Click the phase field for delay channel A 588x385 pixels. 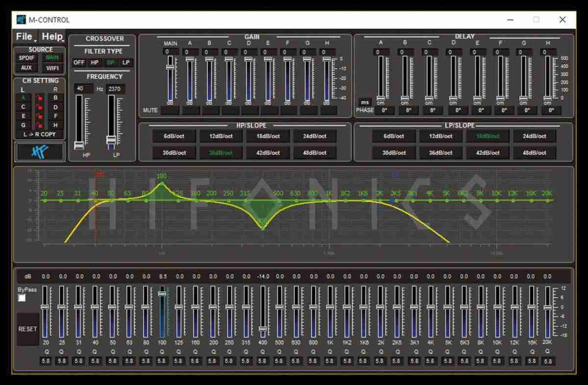[385, 111]
